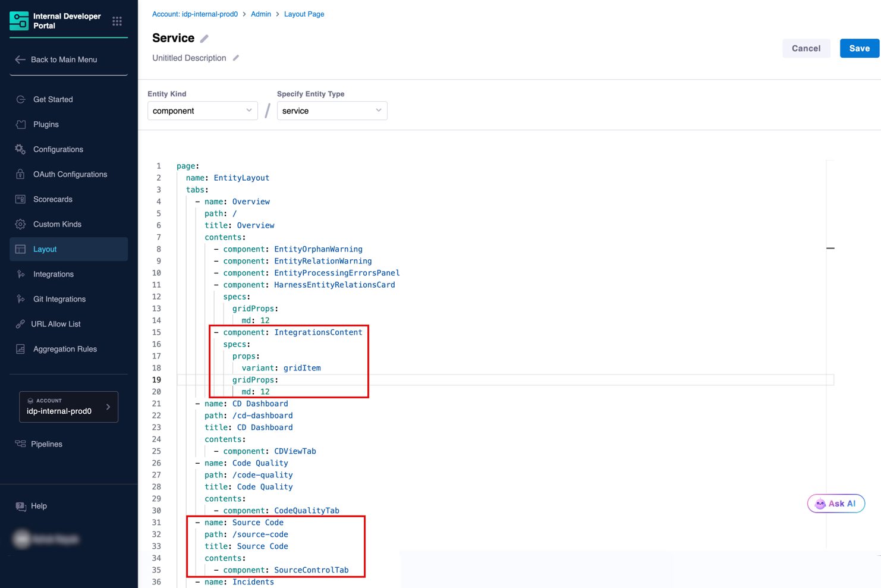
Task: Click the blurred user avatar
Action: [22, 539]
